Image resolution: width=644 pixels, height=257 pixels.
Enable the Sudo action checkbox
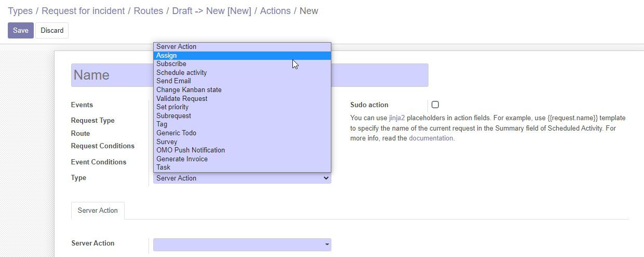[x=435, y=105]
